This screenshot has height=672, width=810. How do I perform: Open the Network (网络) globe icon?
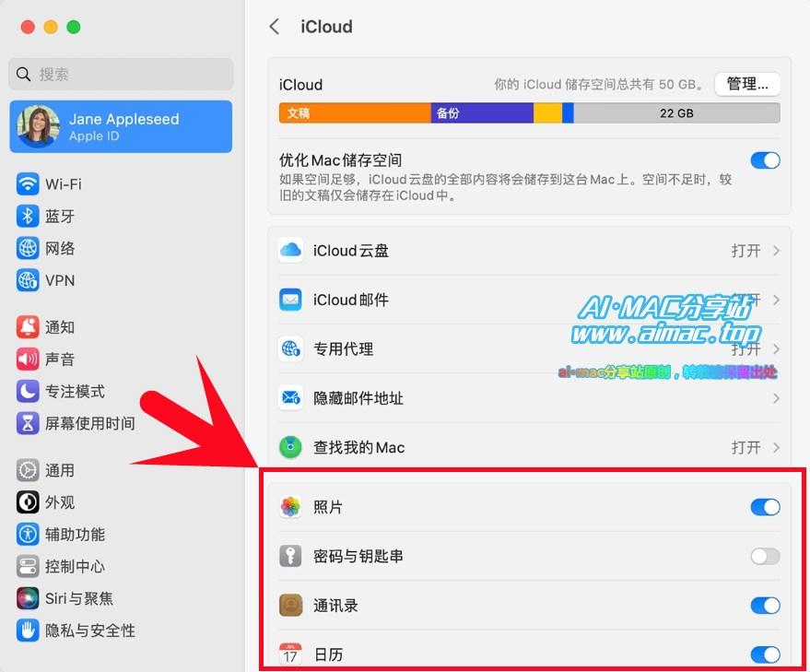click(28, 248)
